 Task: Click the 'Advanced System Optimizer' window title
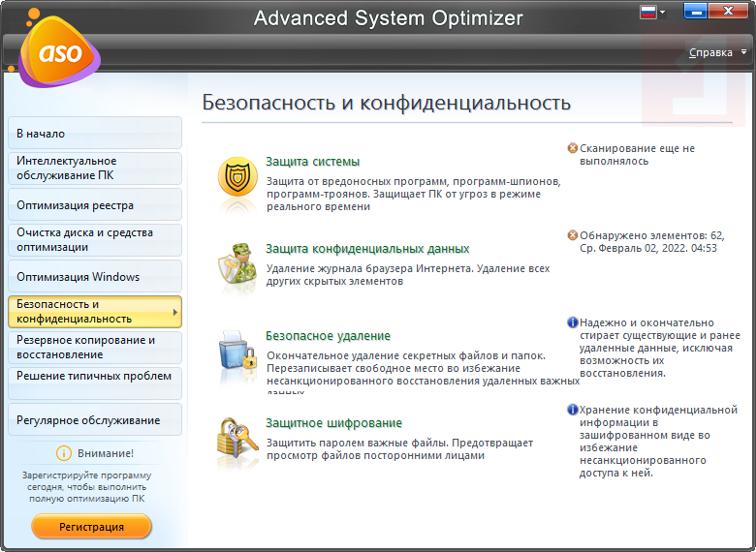(388, 18)
